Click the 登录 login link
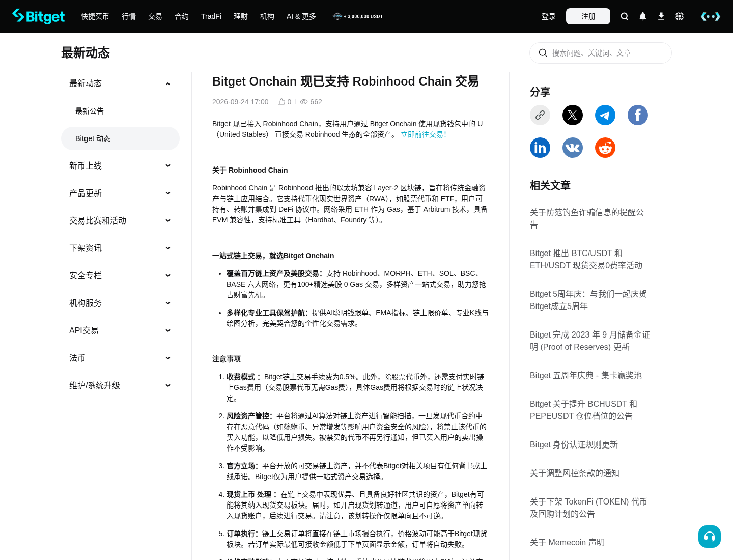This screenshot has height=560, width=733. pyautogui.click(x=549, y=16)
